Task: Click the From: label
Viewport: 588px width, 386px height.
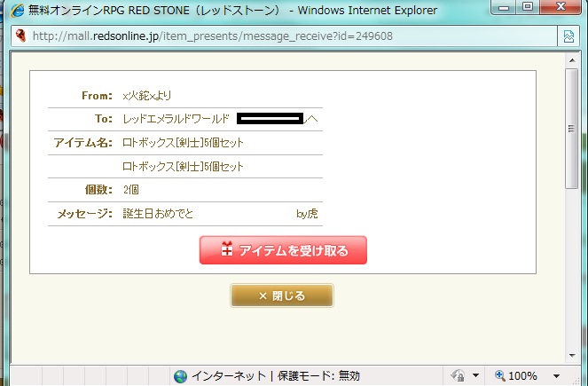Action: point(97,96)
